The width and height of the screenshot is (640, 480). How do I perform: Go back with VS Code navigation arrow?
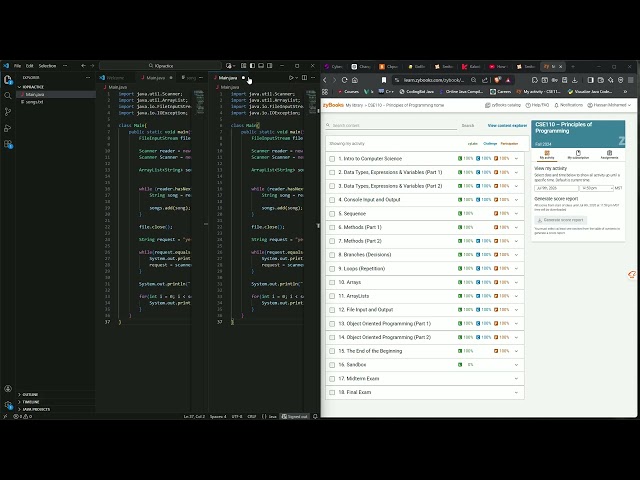[x=83, y=66]
